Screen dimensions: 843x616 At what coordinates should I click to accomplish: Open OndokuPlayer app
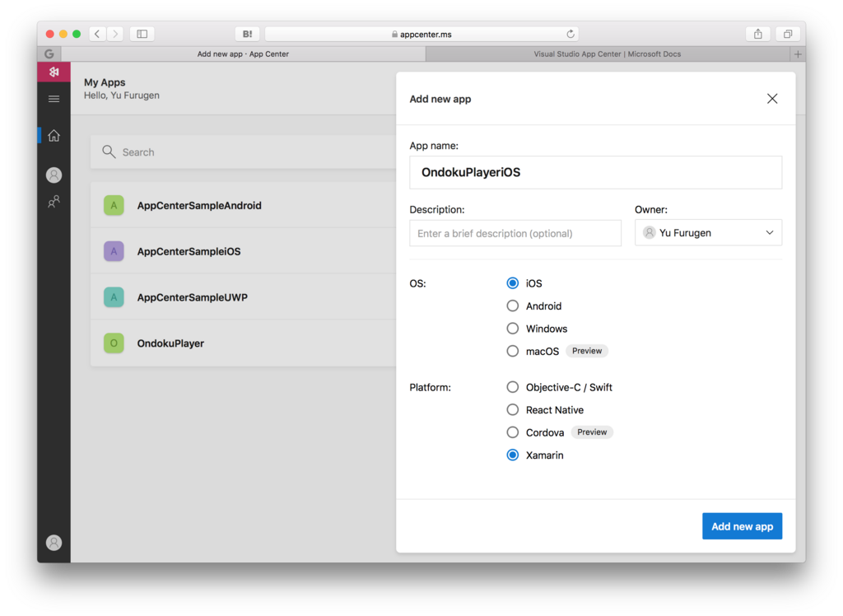coord(244,343)
